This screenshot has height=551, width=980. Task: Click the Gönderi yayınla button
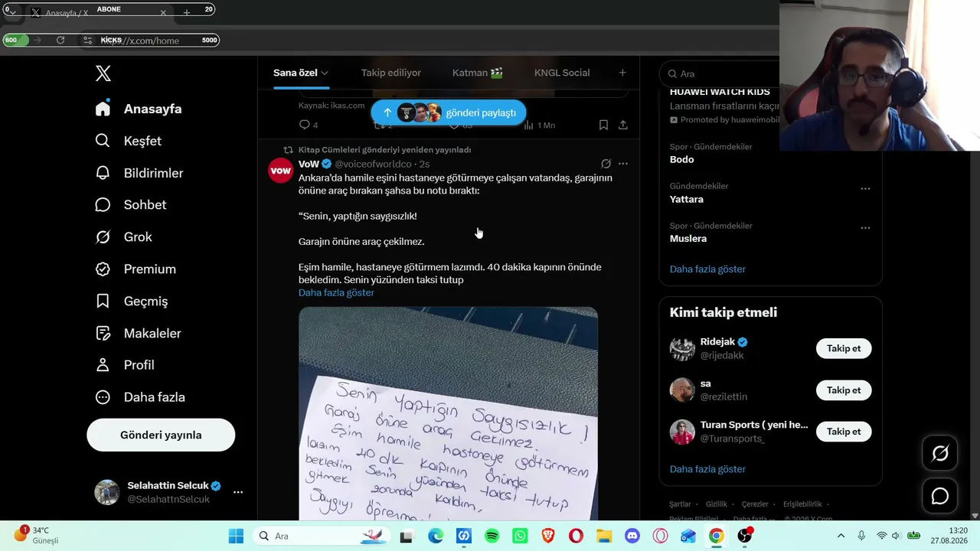(161, 435)
